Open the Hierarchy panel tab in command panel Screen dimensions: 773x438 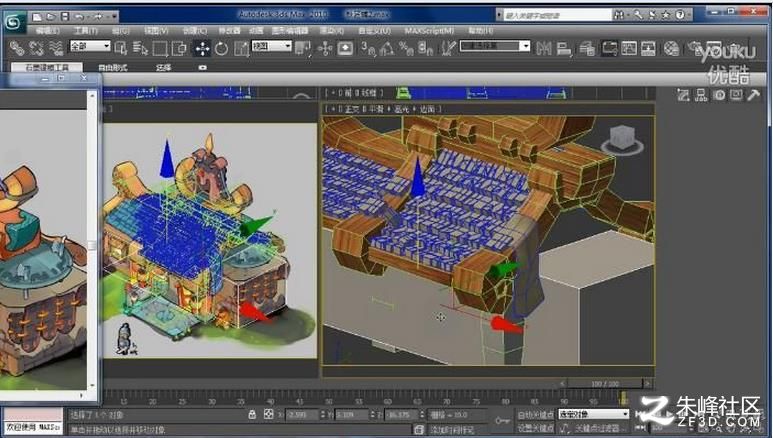point(701,95)
